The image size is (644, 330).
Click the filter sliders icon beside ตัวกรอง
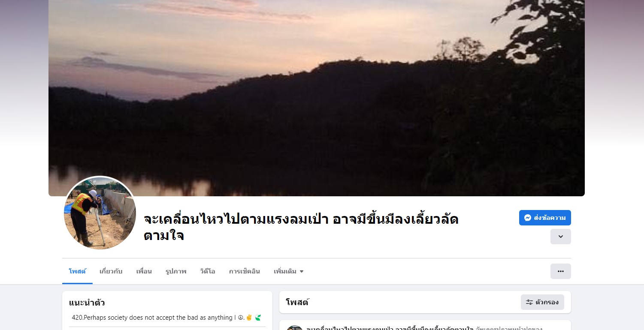point(529,302)
